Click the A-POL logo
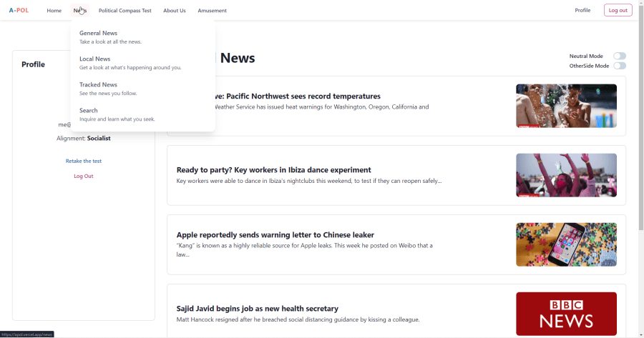 (19, 10)
